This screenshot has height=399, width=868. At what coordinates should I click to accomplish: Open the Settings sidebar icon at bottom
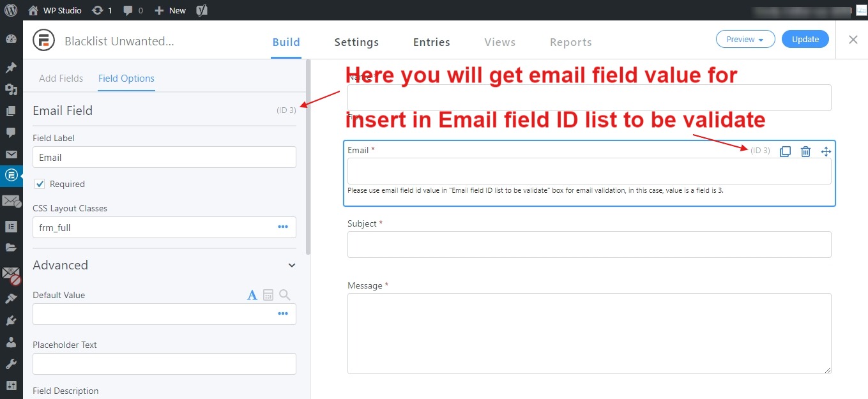11,386
